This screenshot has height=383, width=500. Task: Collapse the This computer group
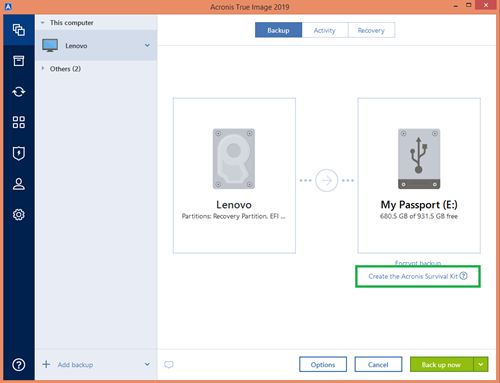click(43, 23)
